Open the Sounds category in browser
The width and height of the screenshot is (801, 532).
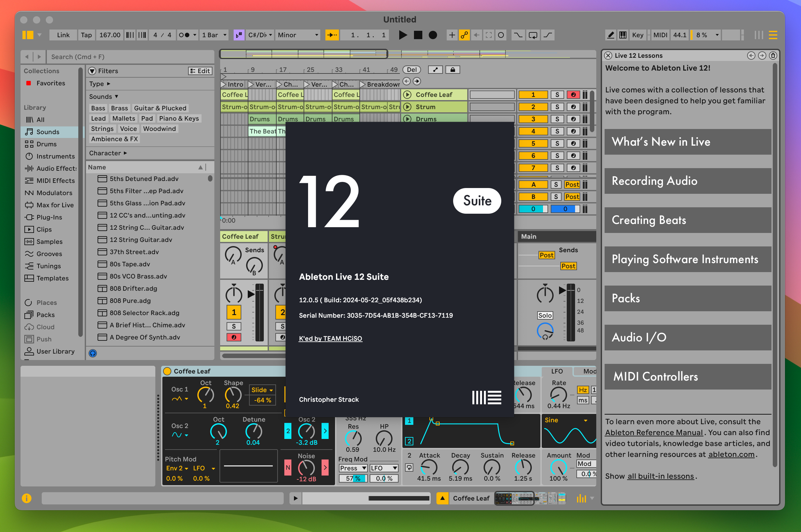pyautogui.click(x=48, y=132)
